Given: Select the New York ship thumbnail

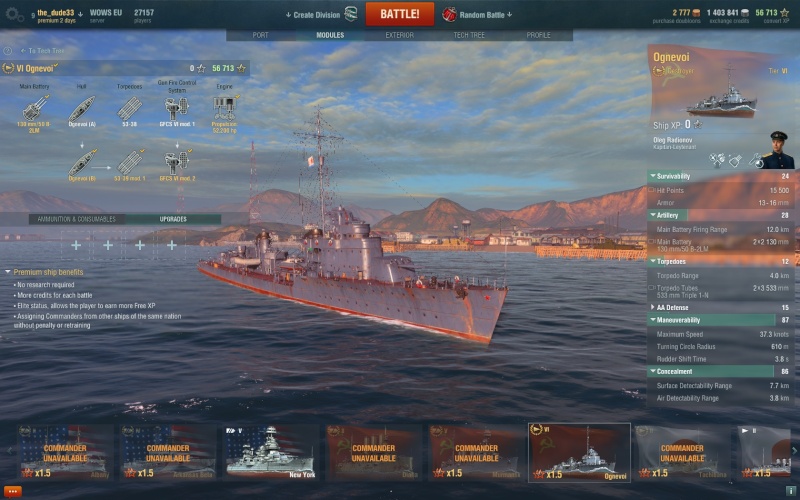Looking at the screenshot, I should pos(270,453).
